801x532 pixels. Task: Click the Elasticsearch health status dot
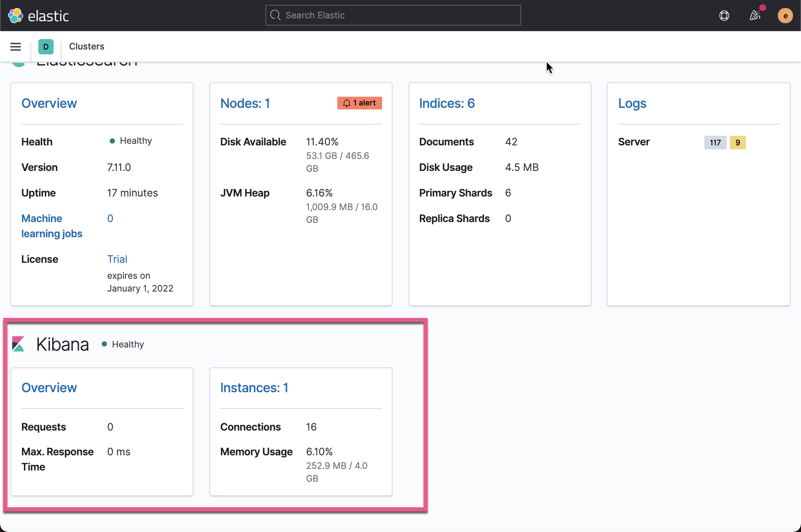pos(112,141)
